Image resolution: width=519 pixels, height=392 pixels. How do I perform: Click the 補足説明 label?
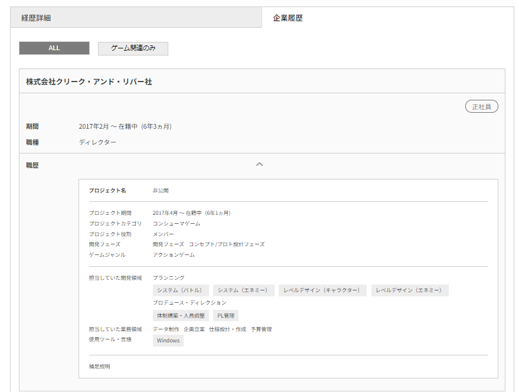point(99,366)
